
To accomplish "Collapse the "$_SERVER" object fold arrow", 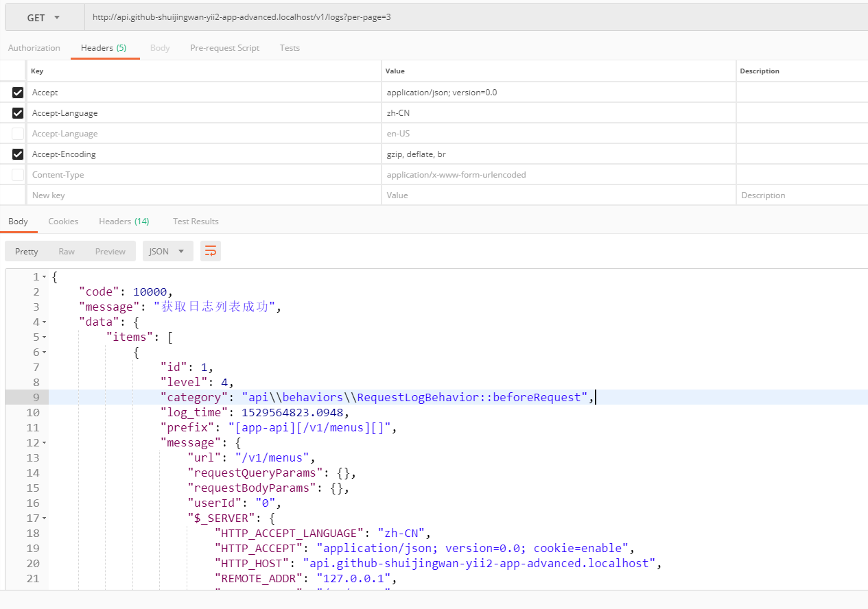I will click(45, 518).
